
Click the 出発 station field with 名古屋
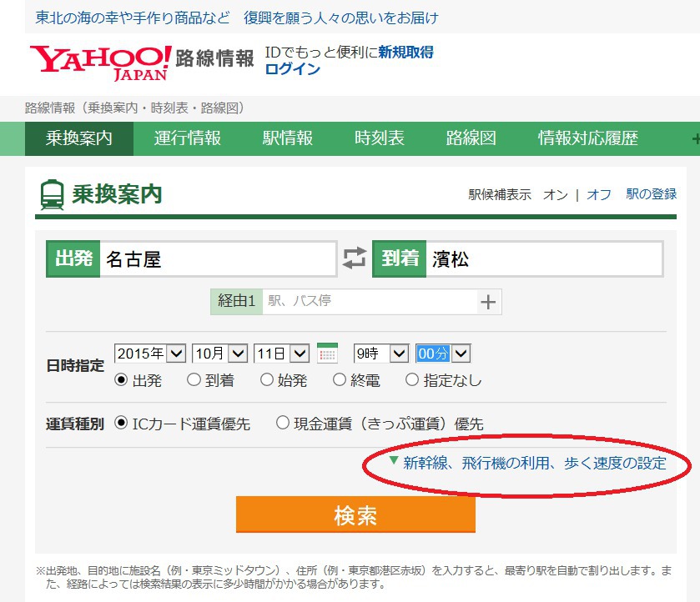coord(218,258)
